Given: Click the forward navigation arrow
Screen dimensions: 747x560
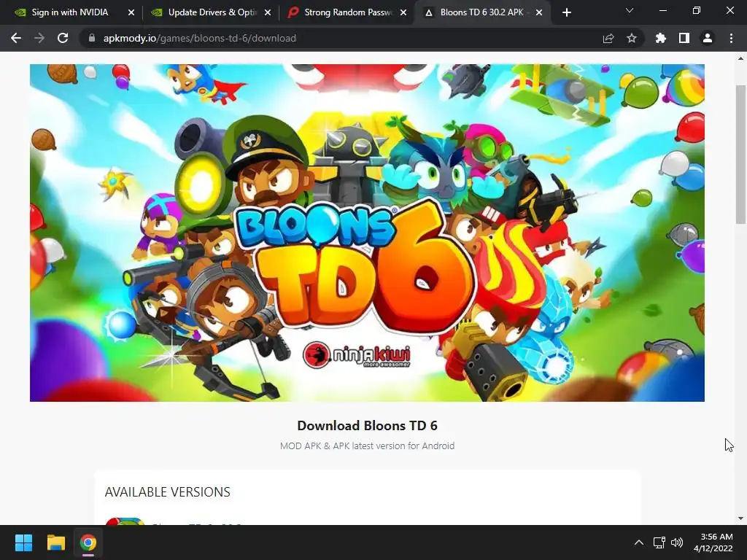Looking at the screenshot, I should coord(39,38).
